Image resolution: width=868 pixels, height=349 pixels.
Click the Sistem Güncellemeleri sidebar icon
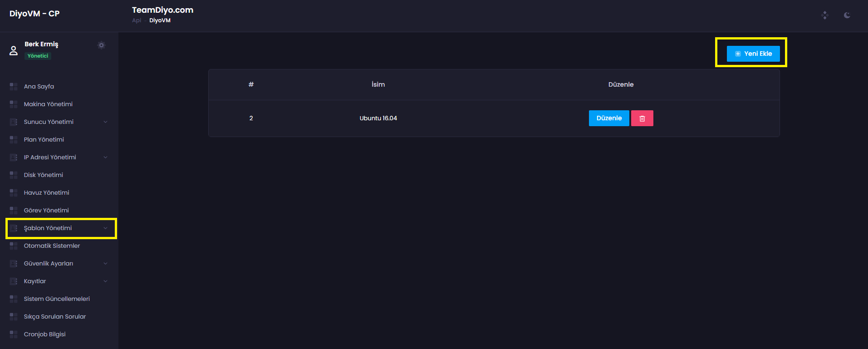[x=14, y=299]
